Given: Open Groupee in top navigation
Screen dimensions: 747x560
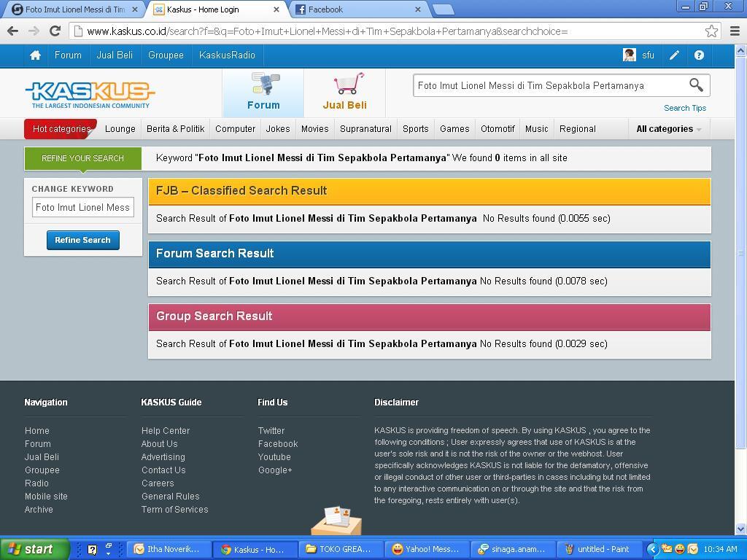Looking at the screenshot, I should click(x=166, y=55).
